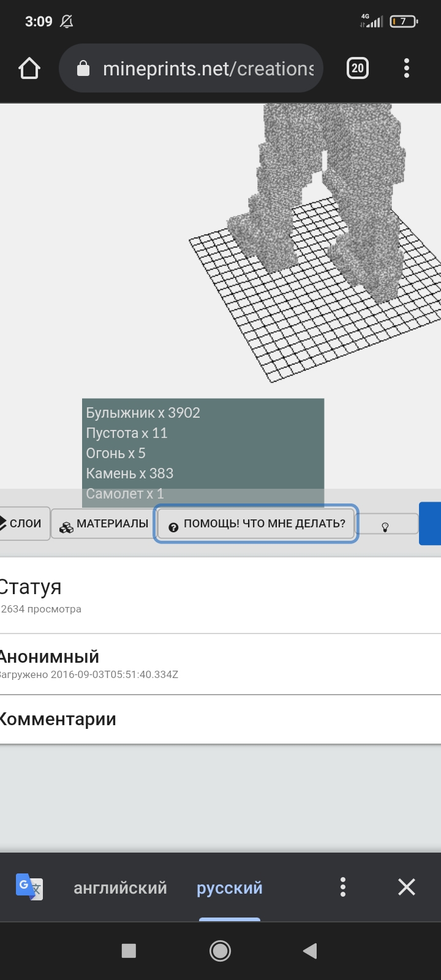Select Камень x 383 material line

tap(130, 473)
